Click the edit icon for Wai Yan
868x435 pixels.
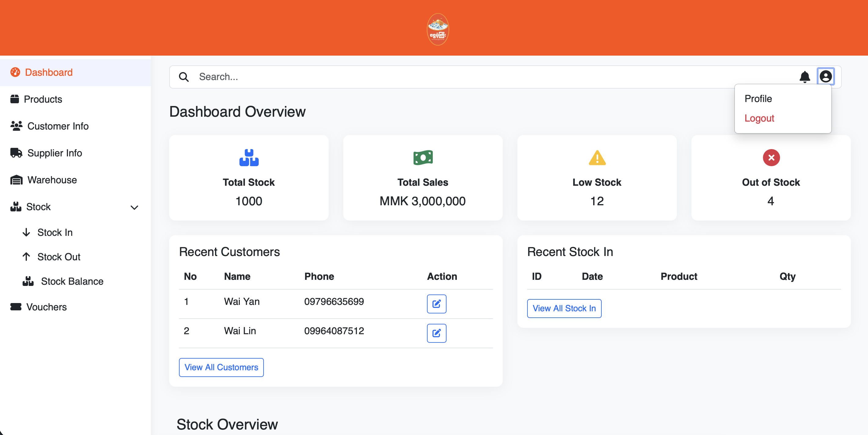point(436,304)
